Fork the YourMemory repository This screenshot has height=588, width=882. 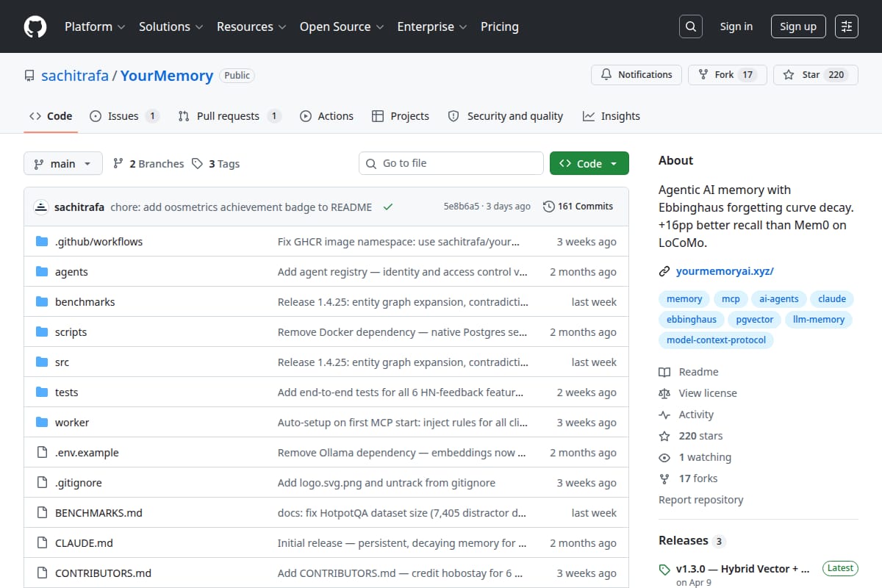pyautogui.click(x=728, y=75)
